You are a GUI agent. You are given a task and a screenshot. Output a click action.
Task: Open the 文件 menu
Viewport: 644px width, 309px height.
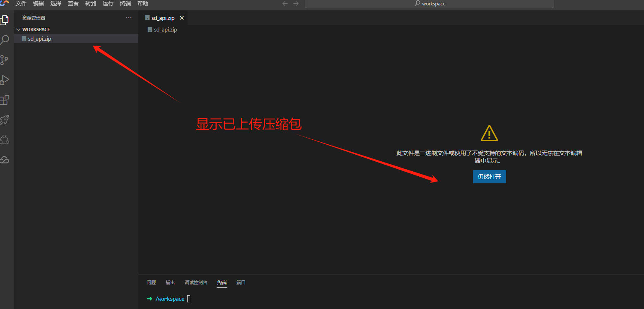coord(21,3)
